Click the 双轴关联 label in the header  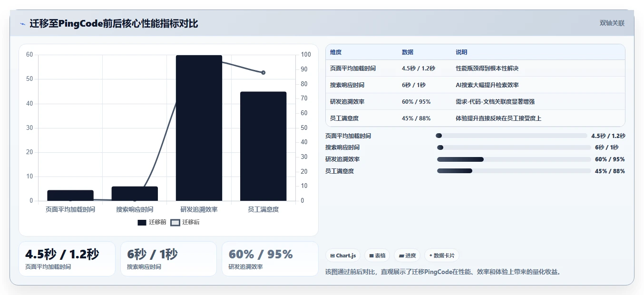tap(612, 23)
